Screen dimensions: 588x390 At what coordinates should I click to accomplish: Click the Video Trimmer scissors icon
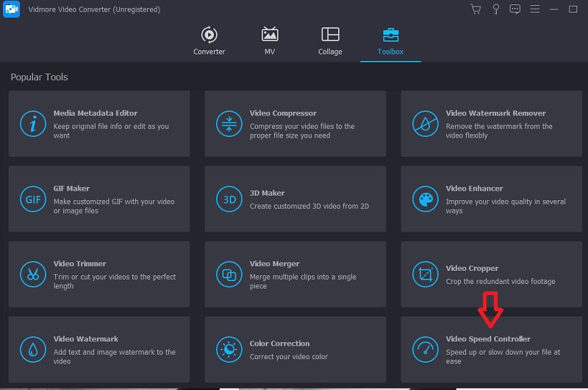point(32,274)
